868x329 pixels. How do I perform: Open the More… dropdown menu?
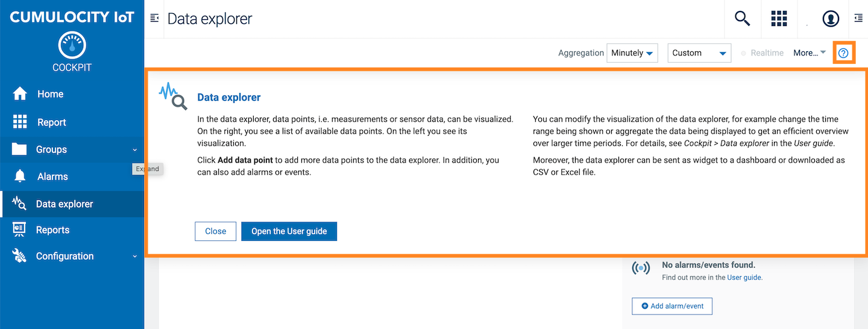pos(809,53)
